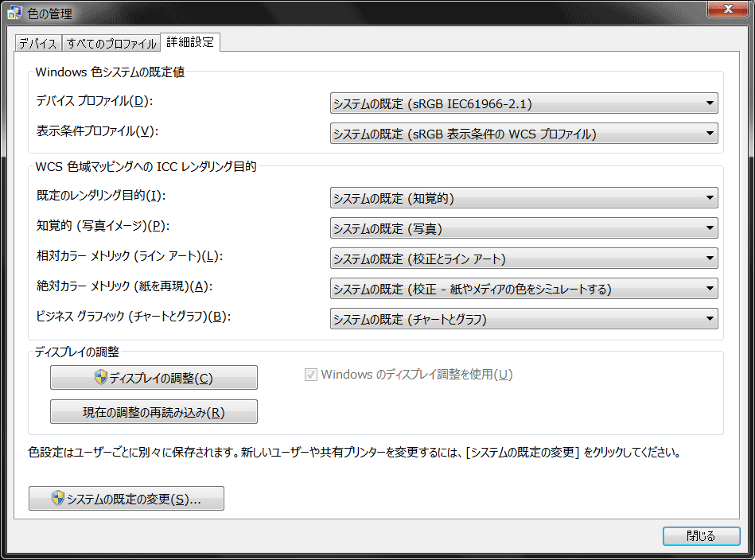Switch to the すべてのプロファイル tab
Screen dimensions: 755x560
(111, 43)
